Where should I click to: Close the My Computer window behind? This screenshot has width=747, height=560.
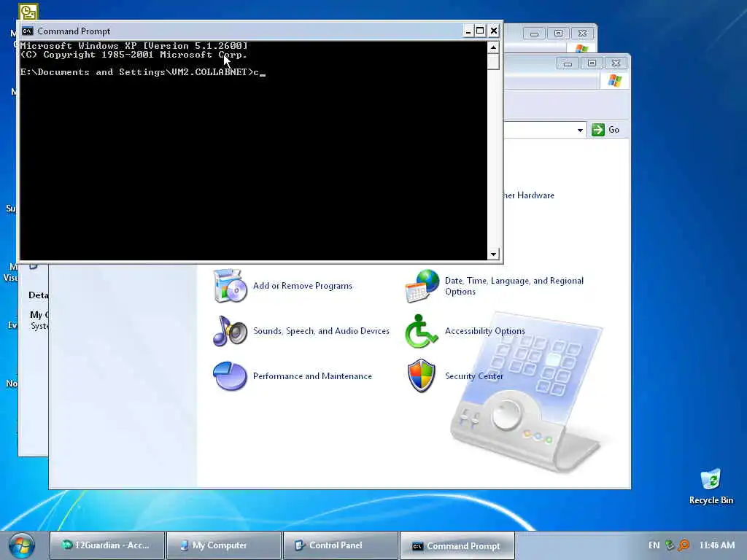coord(582,34)
